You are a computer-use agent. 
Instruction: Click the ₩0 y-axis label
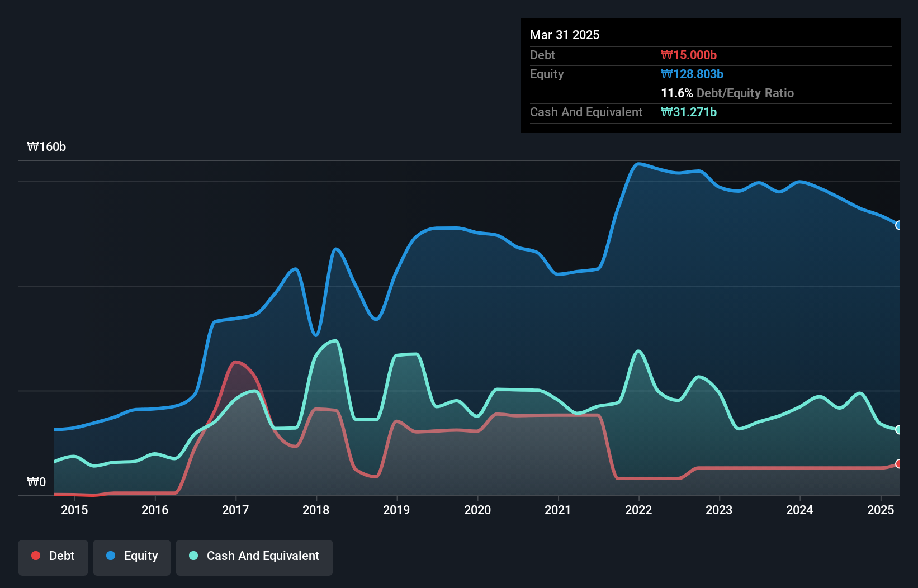36,482
